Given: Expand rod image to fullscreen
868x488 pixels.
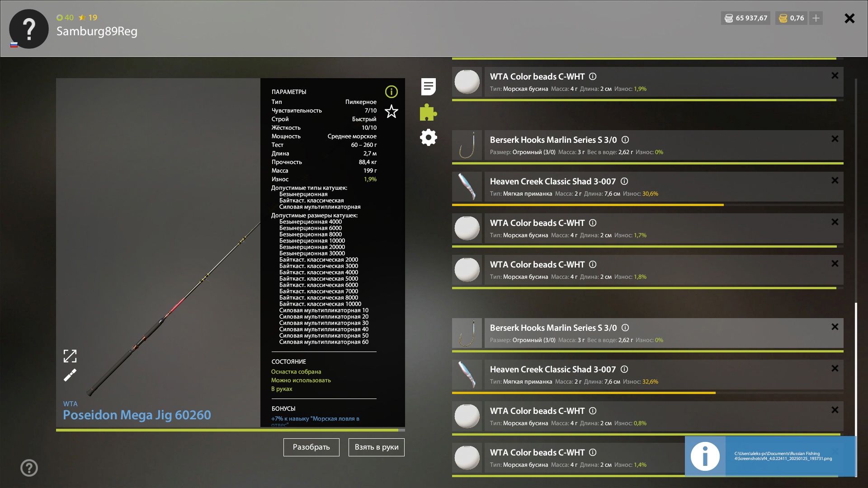Looking at the screenshot, I should pos(70,356).
